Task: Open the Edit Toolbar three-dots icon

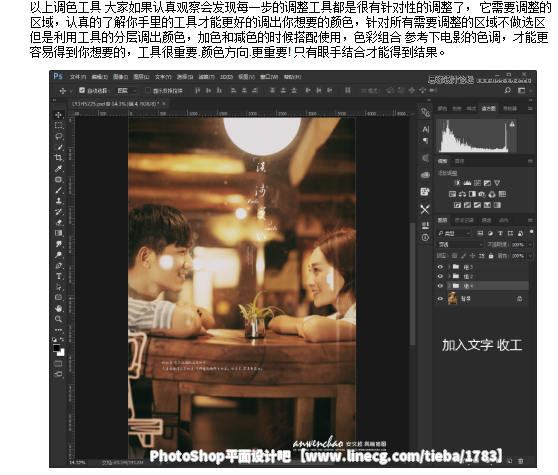Action: (x=59, y=330)
